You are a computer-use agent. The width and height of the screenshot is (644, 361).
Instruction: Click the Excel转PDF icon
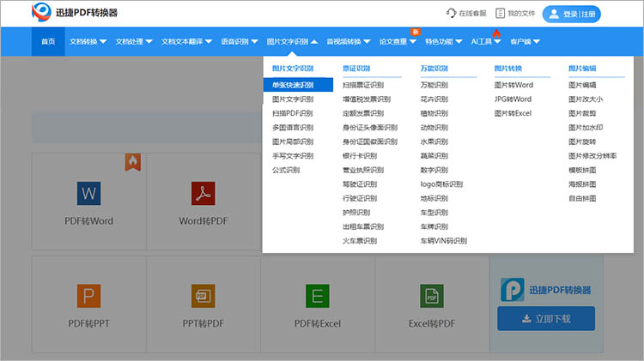click(x=432, y=296)
